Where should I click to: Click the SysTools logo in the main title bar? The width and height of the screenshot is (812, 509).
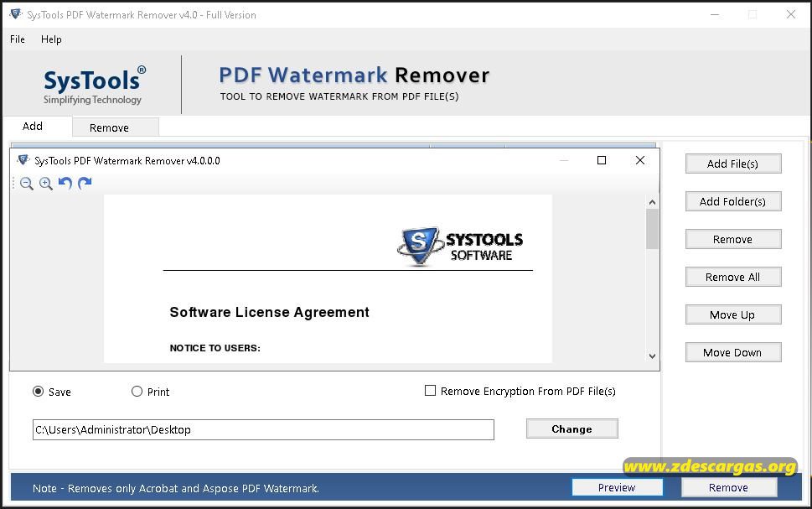16,14
